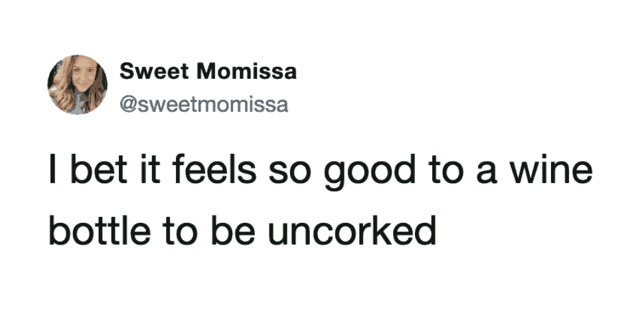644x313 pixels.
Task: Click the "@" symbol in the handle
Action: click(127, 105)
